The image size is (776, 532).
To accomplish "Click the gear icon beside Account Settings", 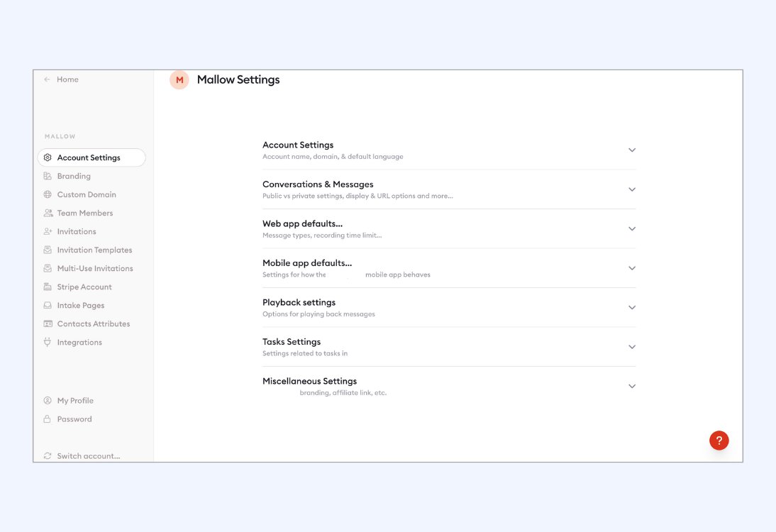I will (x=48, y=157).
